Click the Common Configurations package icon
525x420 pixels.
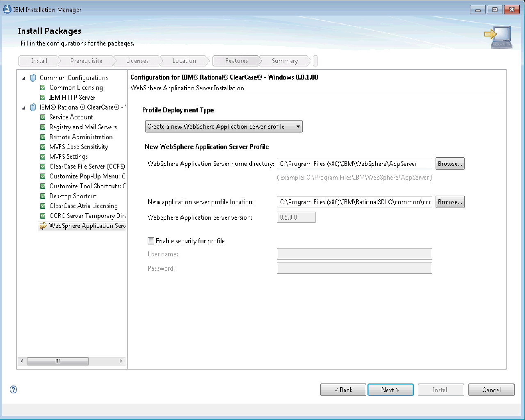coord(33,78)
